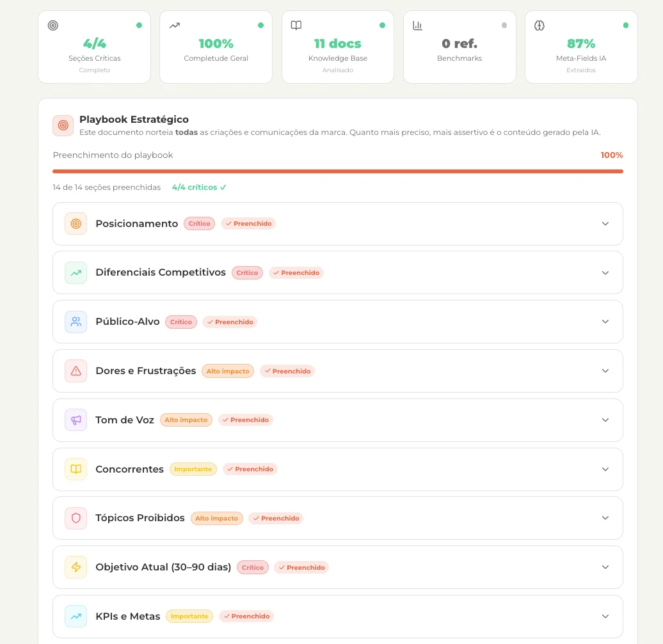663x644 pixels.
Task: Click the book icon on Knowledge Base card
Action: point(296,26)
